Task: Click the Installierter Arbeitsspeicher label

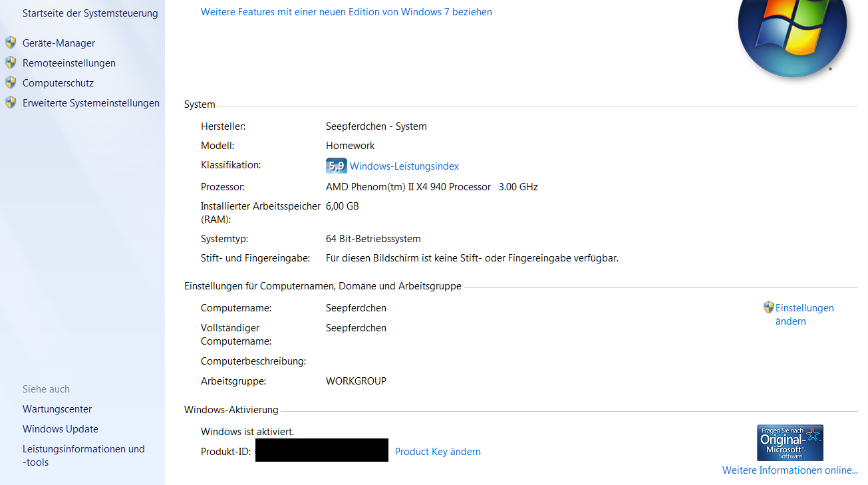Action: click(261, 213)
